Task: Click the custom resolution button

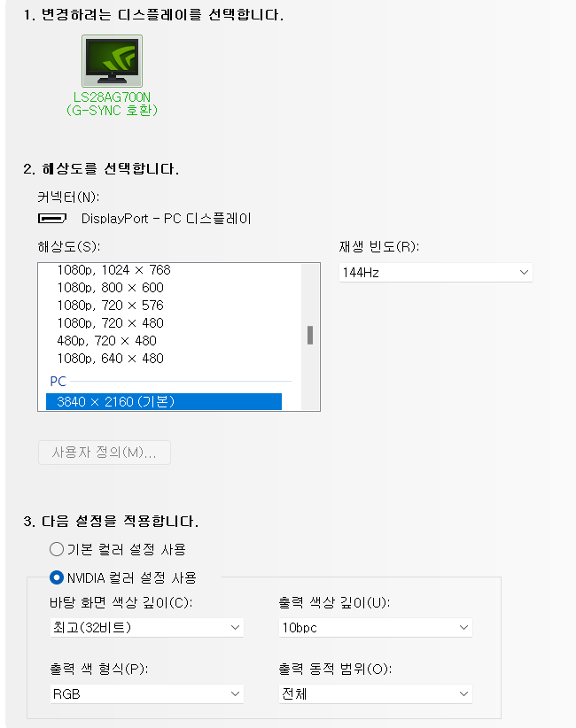Action: [105, 453]
